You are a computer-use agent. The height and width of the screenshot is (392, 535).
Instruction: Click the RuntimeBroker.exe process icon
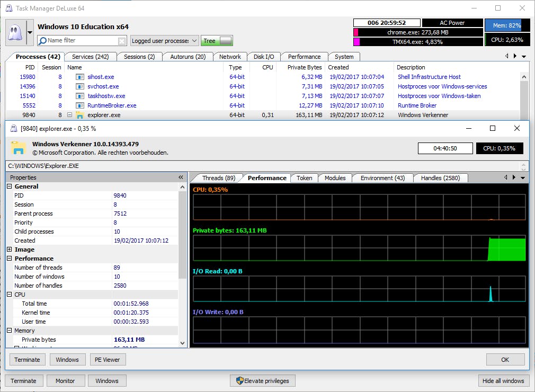[x=80, y=105]
